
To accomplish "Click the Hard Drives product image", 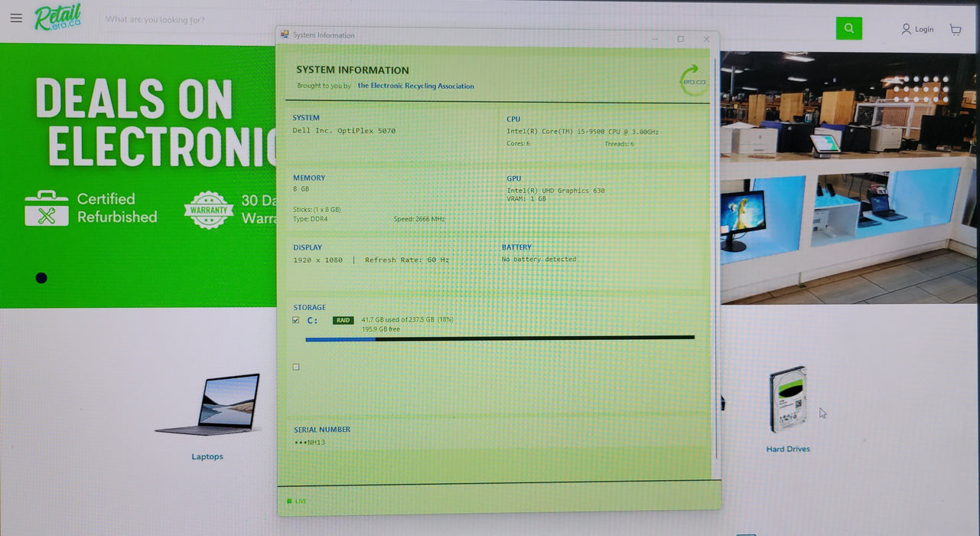I will tap(788, 399).
